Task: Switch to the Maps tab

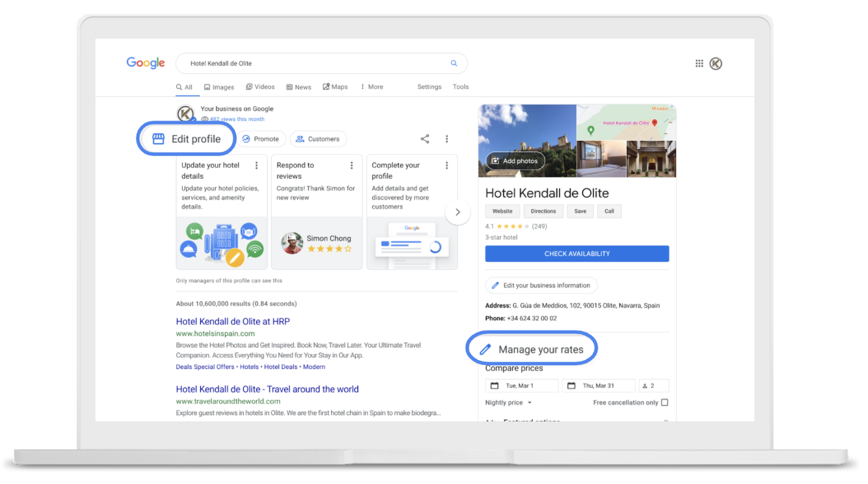Action: 335,87
